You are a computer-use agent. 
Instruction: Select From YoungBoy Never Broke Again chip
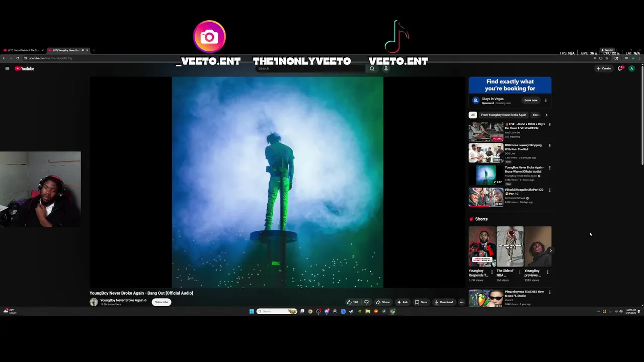[503, 115]
